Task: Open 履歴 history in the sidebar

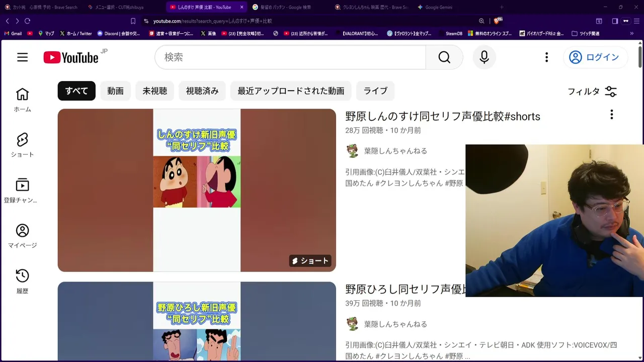Action: tap(22, 282)
